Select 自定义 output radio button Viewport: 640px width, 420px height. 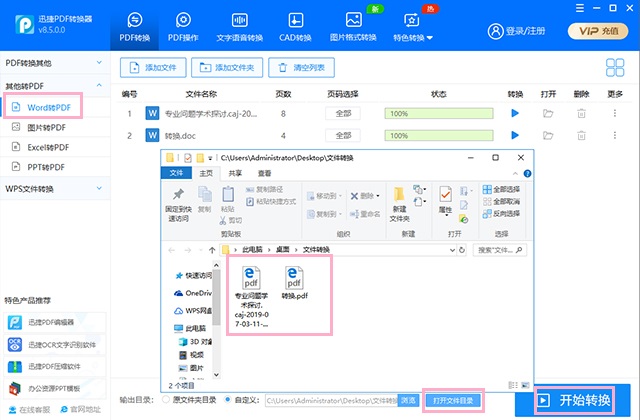pyautogui.click(x=228, y=400)
